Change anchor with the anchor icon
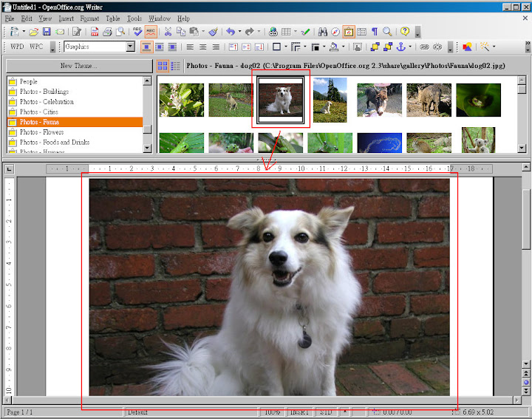532x419 pixels. point(401,47)
